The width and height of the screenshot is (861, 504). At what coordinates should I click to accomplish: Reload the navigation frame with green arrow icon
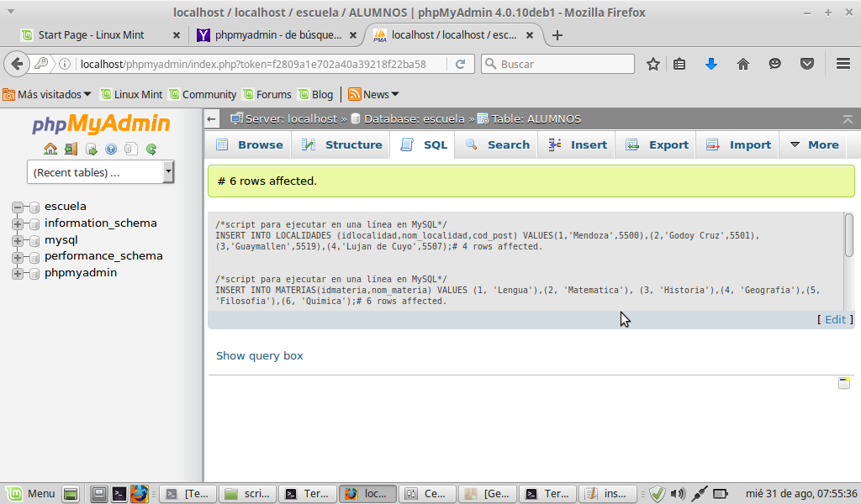[x=151, y=150]
